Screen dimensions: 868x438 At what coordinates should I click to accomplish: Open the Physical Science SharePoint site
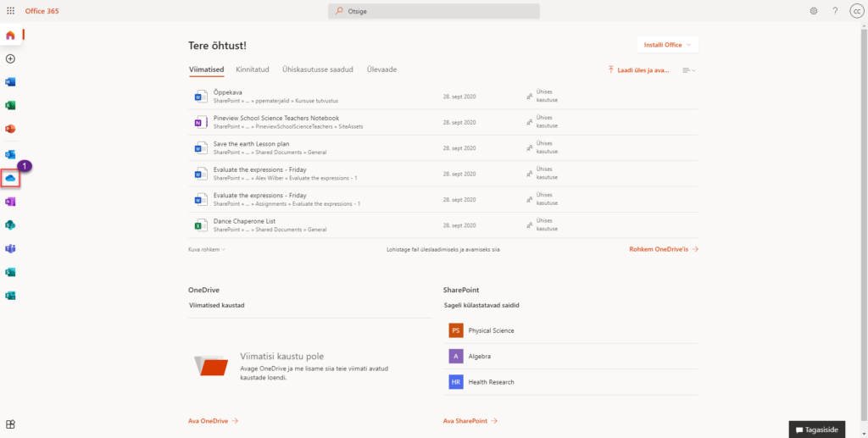coord(491,330)
